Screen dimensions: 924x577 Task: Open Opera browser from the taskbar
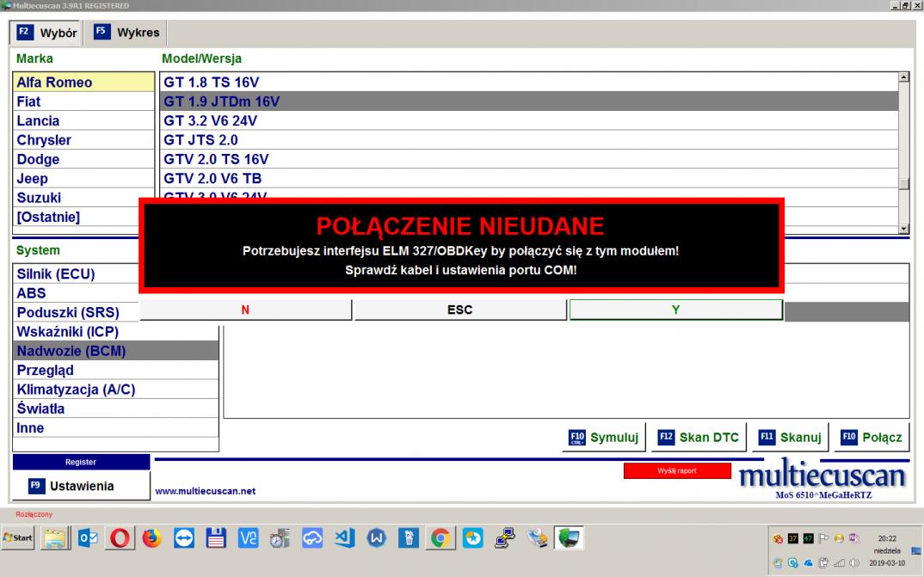click(x=120, y=538)
